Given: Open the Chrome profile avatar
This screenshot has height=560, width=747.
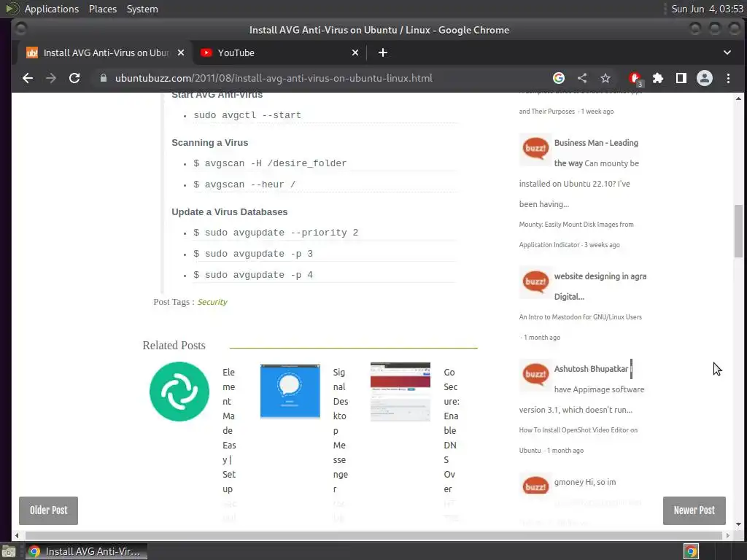Looking at the screenshot, I should [x=705, y=78].
